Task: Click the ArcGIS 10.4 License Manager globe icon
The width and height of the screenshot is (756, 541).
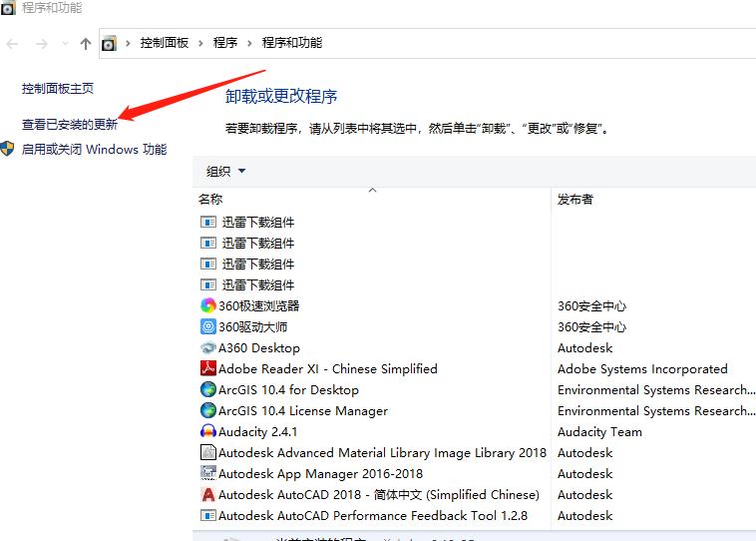Action: point(207,410)
